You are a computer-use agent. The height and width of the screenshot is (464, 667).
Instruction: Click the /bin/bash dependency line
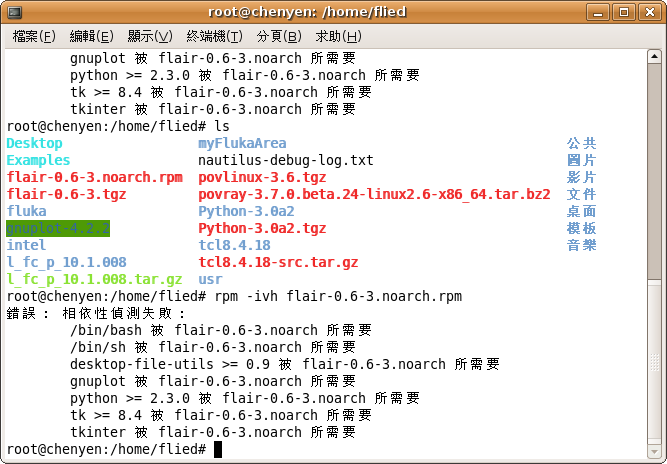pos(221,330)
